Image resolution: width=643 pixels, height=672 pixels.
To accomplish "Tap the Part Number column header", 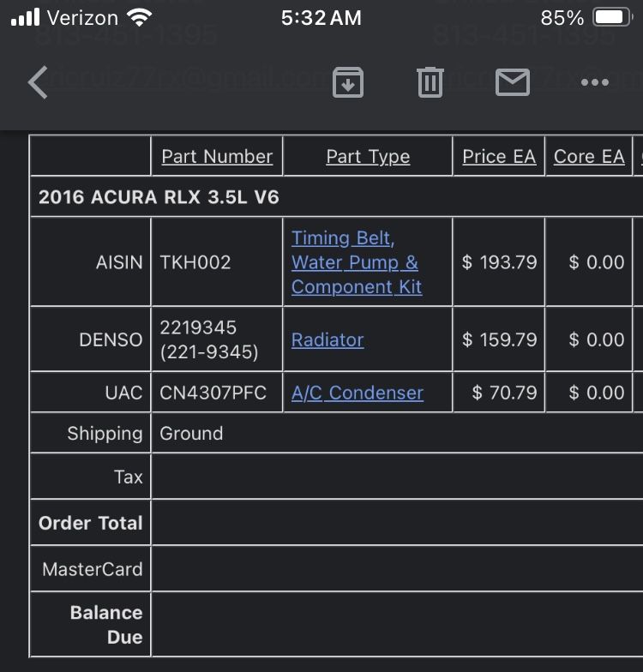I will point(217,156).
